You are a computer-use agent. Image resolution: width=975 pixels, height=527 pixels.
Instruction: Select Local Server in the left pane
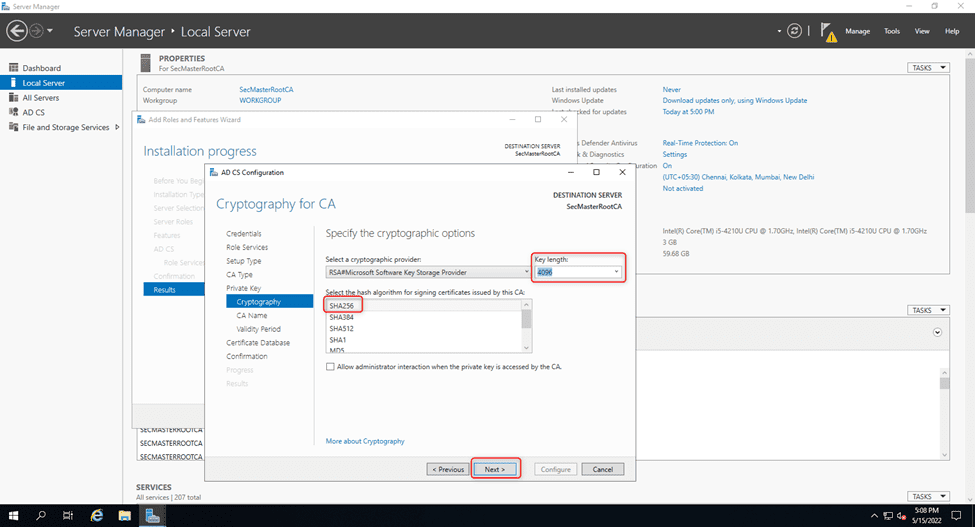tap(61, 83)
